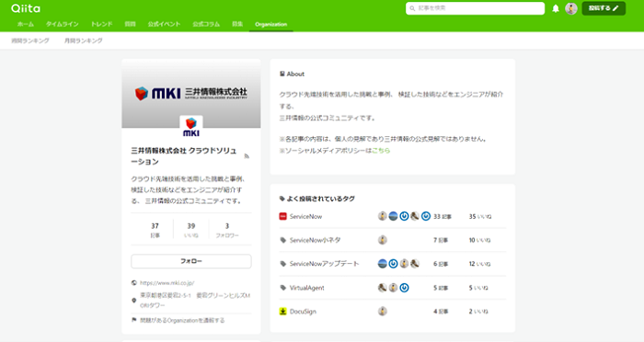The width and height of the screenshot is (644, 342).
Task: Click the 2 いいね count for DocuSign
Action: pyautogui.click(x=478, y=312)
